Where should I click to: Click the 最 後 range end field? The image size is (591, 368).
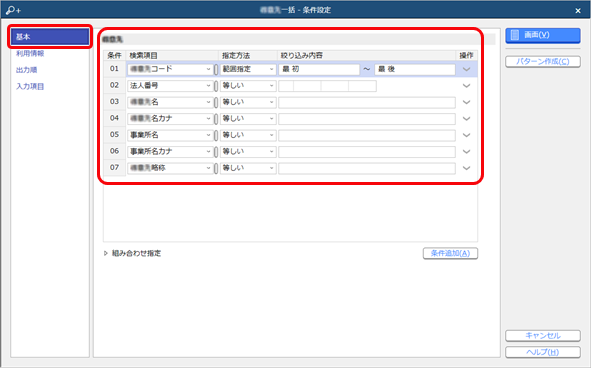point(415,69)
